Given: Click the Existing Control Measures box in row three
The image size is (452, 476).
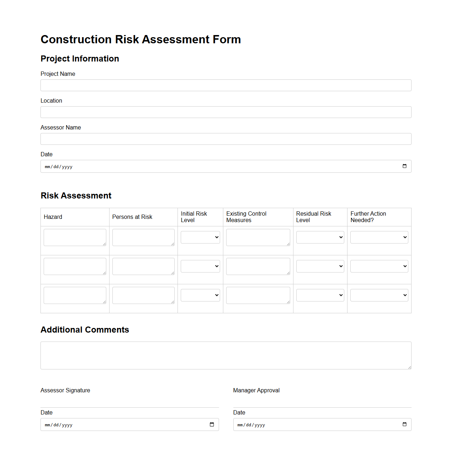Looking at the screenshot, I should pyautogui.click(x=258, y=295).
